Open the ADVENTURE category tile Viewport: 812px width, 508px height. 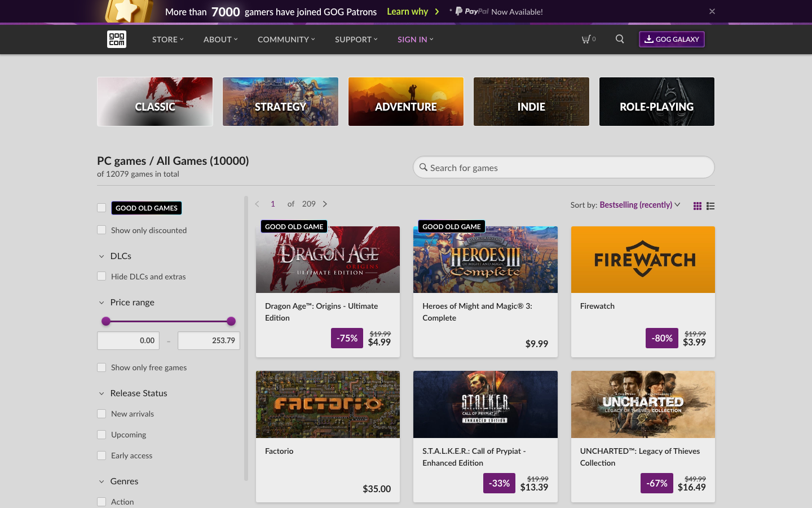pyautogui.click(x=406, y=102)
